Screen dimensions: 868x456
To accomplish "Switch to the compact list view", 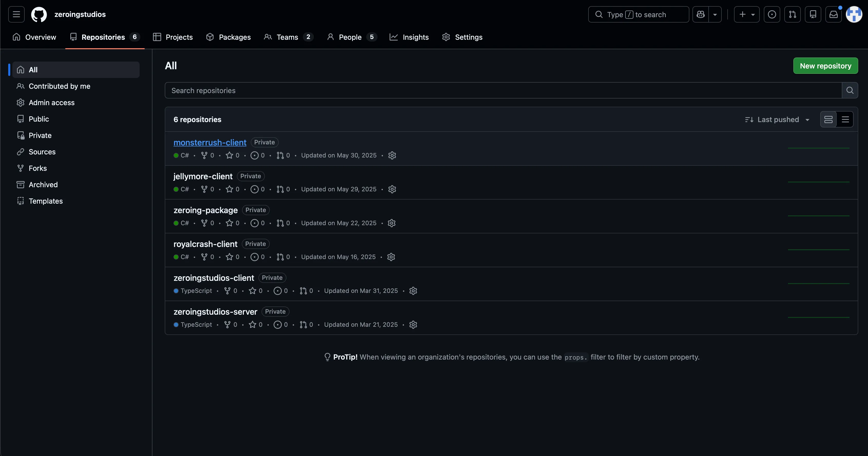I will pyautogui.click(x=845, y=120).
